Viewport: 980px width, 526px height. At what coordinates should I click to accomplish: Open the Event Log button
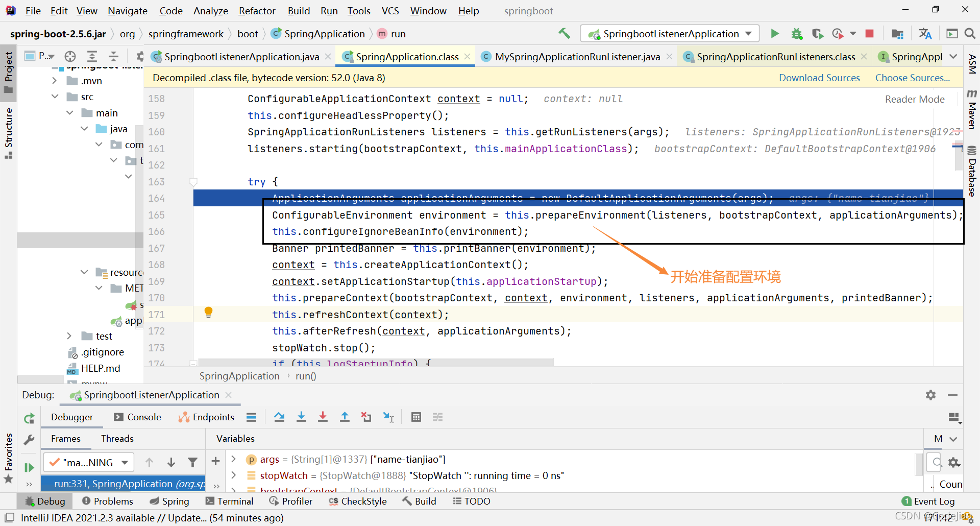click(x=928, y=501)
